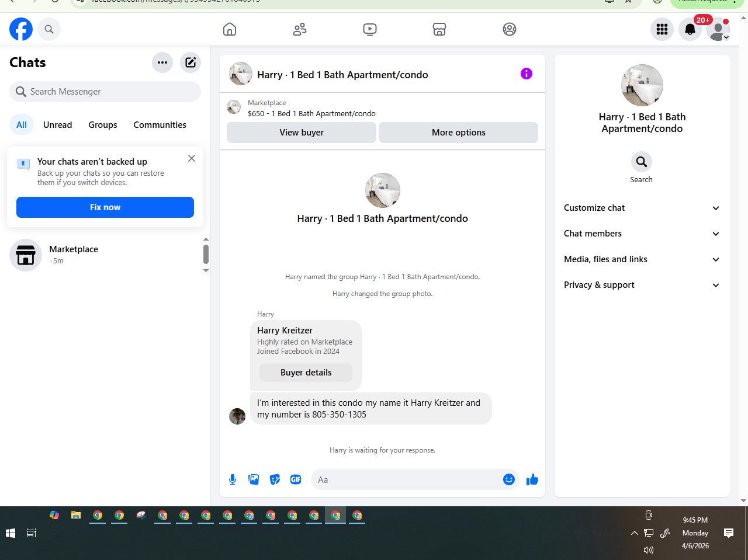748x560 pixels.
Task: Dismiss the chats backup notice
Action: (192, 158)
